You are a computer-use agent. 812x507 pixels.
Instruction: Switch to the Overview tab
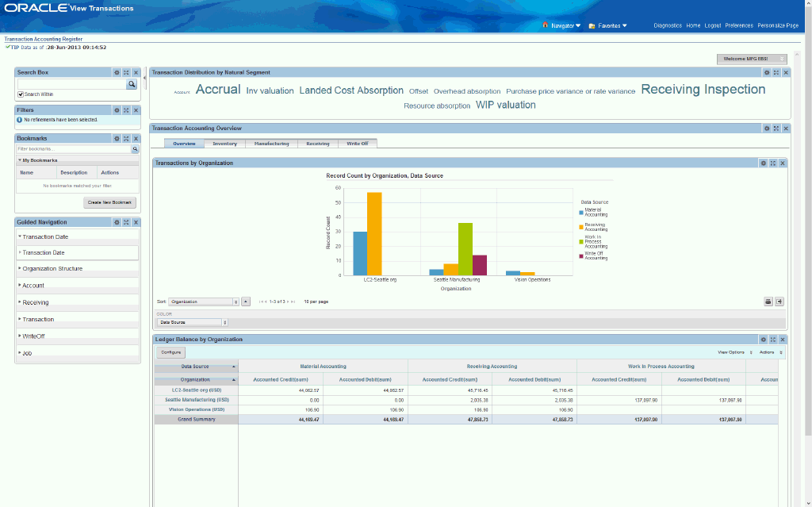click(184, 144)
